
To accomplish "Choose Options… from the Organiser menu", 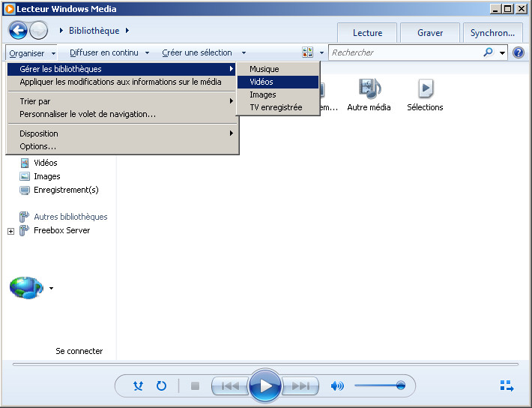I will tap(38, 146).
